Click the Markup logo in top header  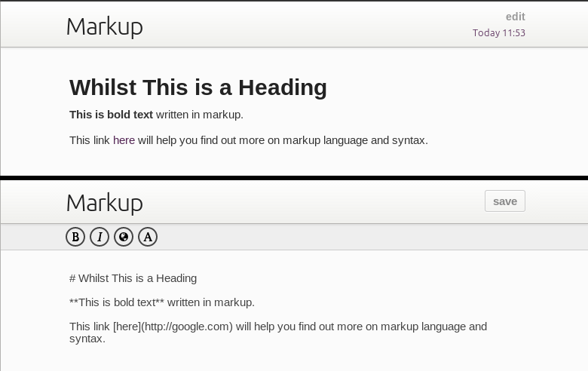pos(104,26)
